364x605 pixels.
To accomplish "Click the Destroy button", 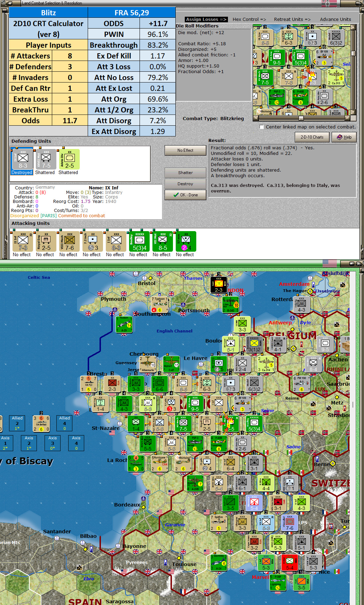I will click(185, 184).
